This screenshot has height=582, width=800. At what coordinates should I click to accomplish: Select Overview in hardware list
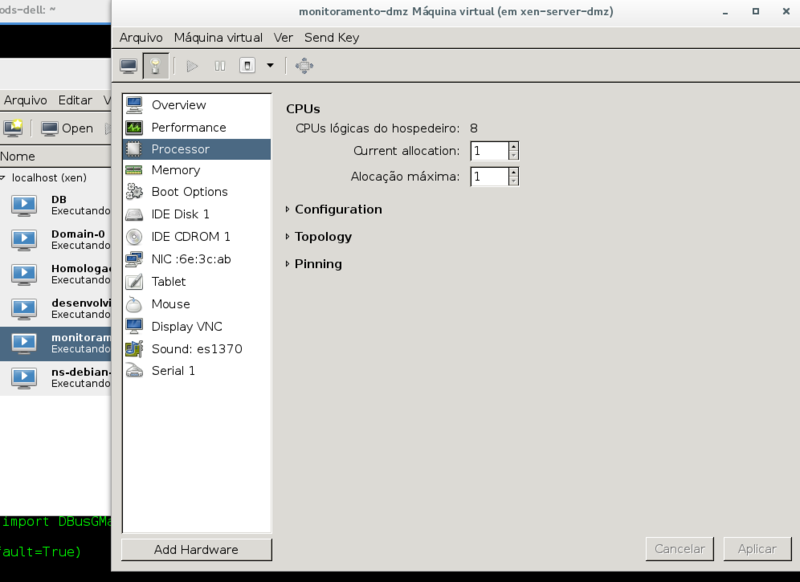[x=197, y=105]
